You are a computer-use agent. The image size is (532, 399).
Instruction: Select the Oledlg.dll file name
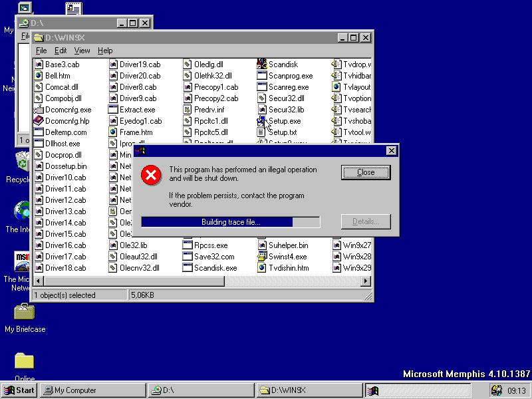[209, 65]
